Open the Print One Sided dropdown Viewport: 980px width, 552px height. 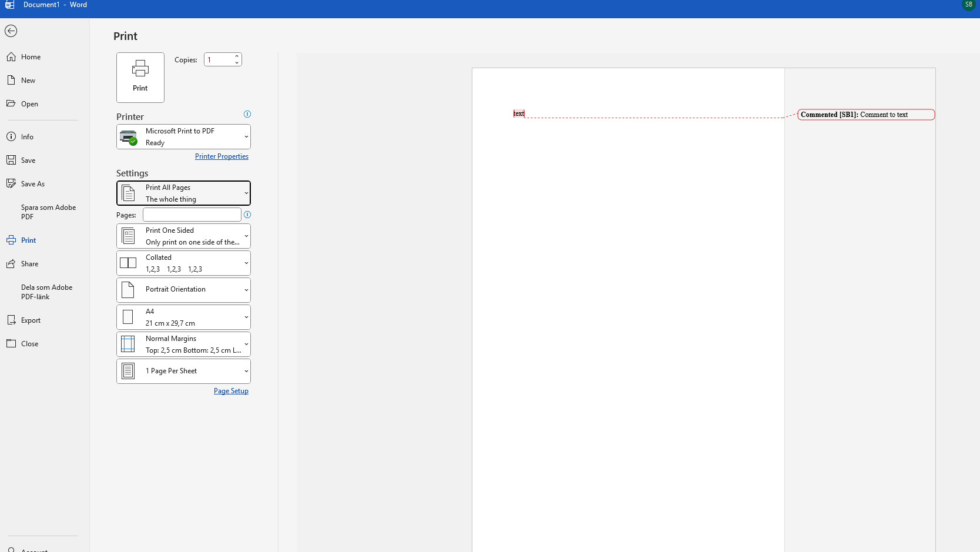(183, 236)
